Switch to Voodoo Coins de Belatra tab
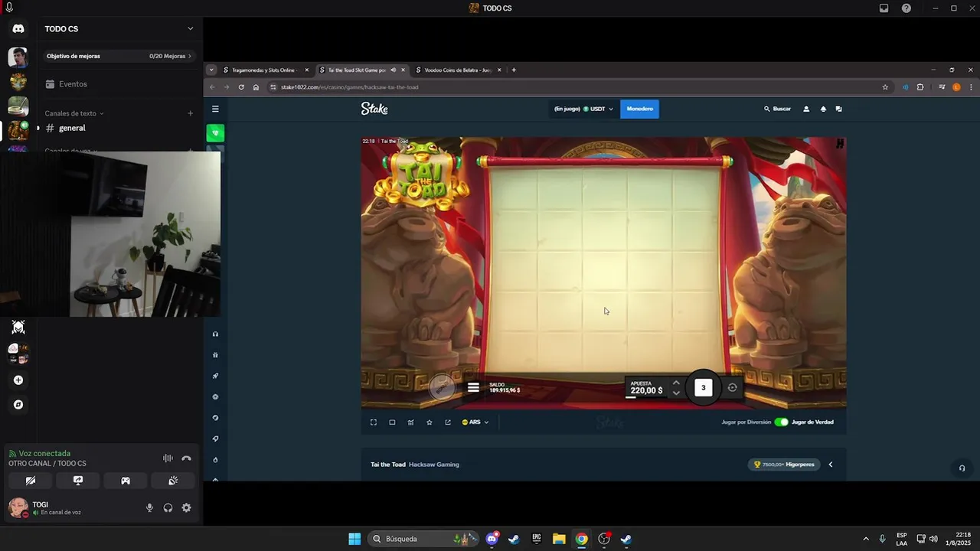 pyautogui.click(x=458, y=70)
